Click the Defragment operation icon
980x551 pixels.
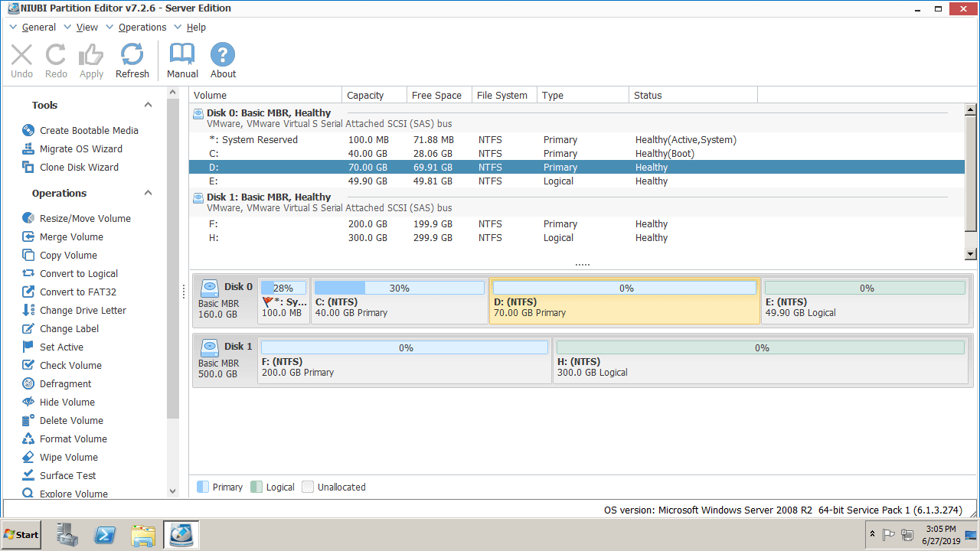coord(28,384)
